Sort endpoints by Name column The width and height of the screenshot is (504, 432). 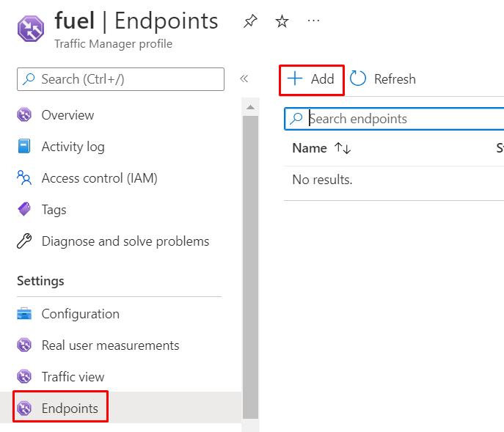coord(343,148)
